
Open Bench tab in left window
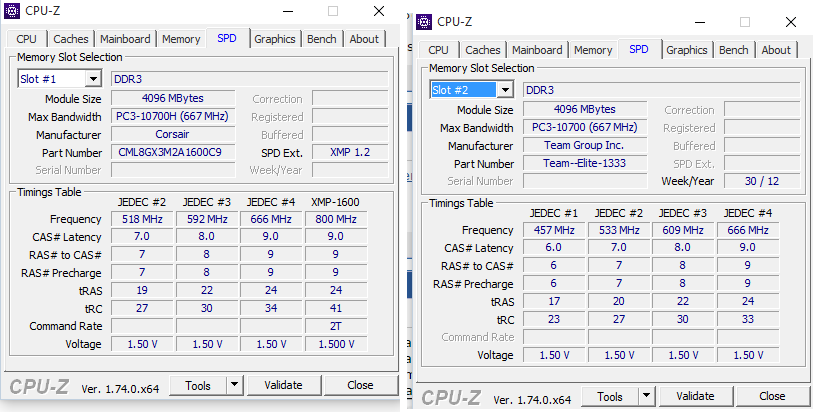pyautogui.click(x=321, y=39)
